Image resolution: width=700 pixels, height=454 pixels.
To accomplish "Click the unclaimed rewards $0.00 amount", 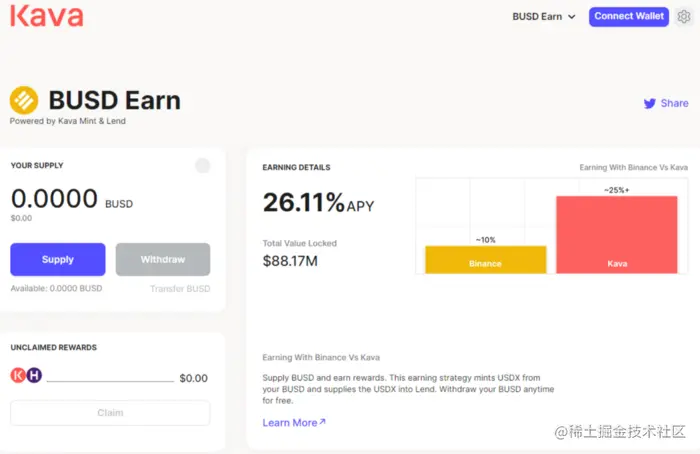I will 193,378.
